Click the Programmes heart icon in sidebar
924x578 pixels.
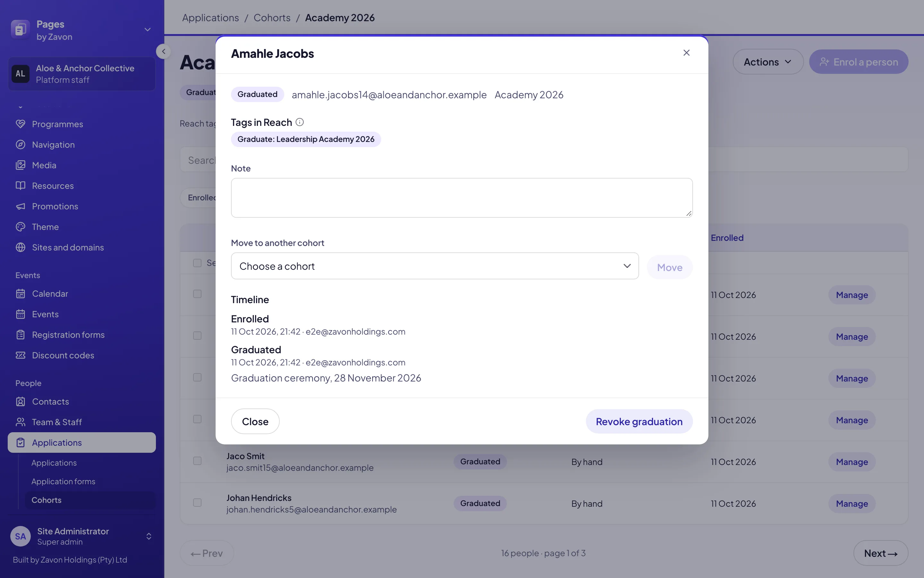tap(20, 124)
